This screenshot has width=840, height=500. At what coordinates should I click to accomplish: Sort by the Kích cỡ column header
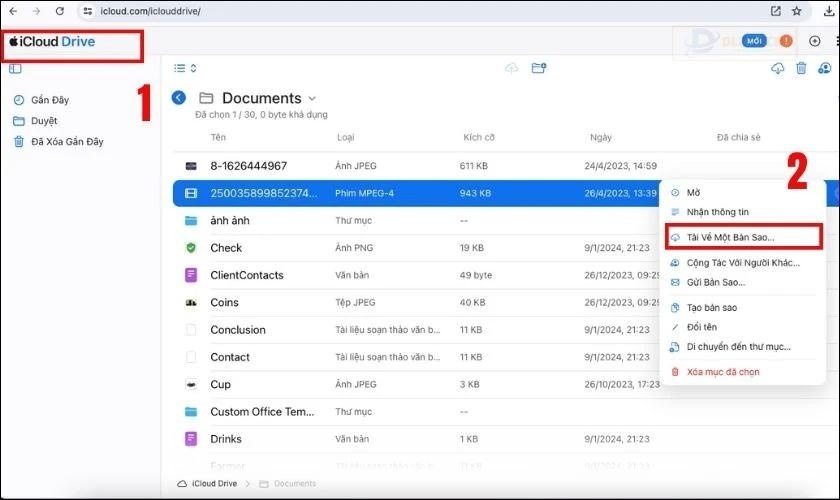tap(479, 137)
